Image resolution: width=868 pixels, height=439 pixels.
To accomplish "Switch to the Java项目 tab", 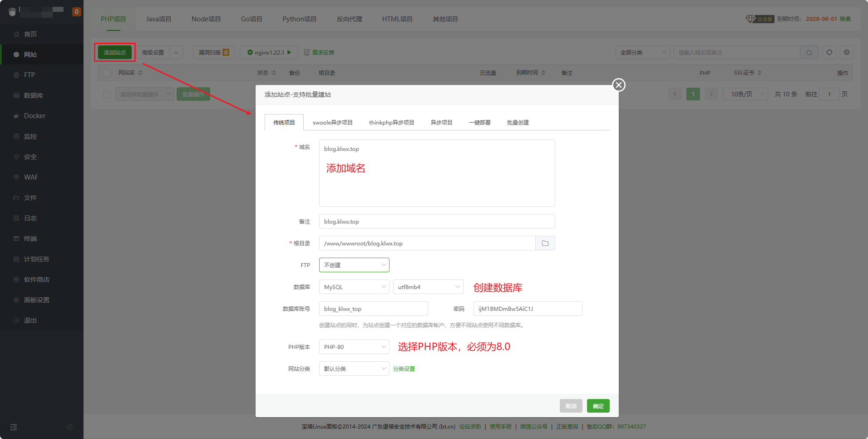I will click(x=158, y=19).
